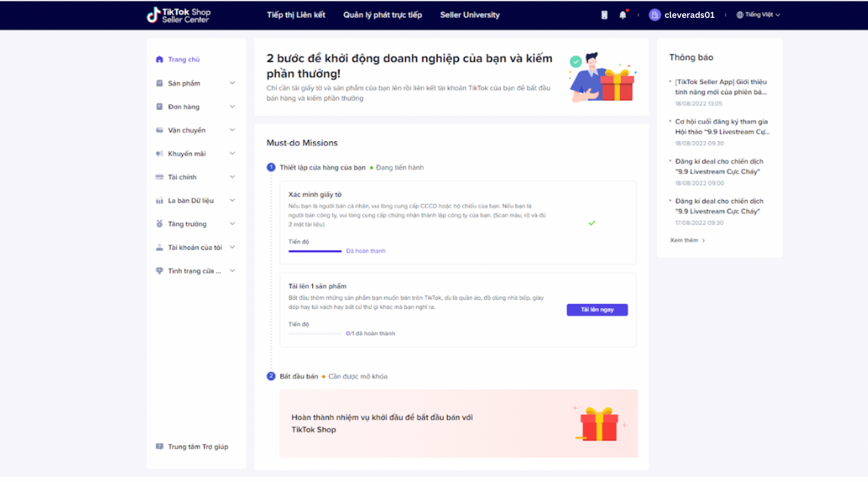Open the Tiếng Việt language dropdown
Viewport: 868px width, 482px height.
[x=758, y=14]
